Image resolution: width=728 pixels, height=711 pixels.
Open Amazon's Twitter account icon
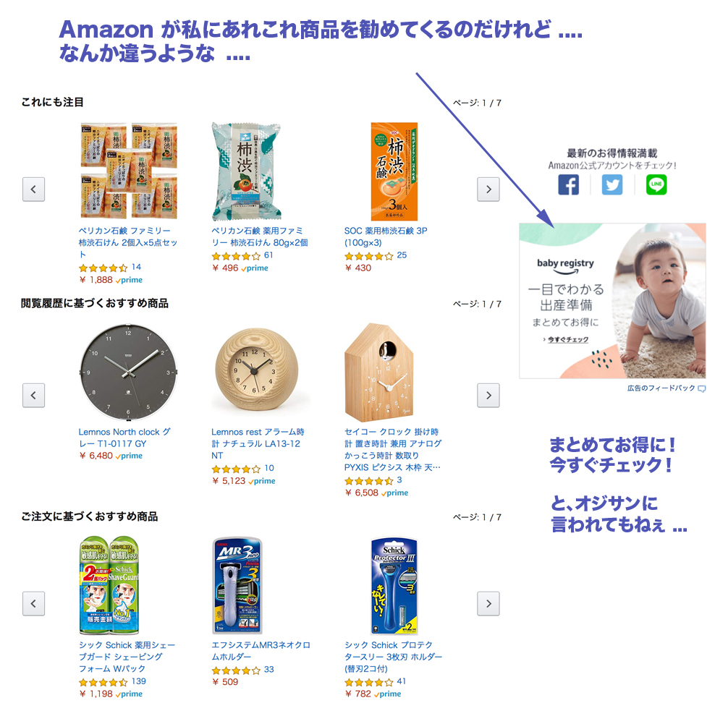pos(612,184)
